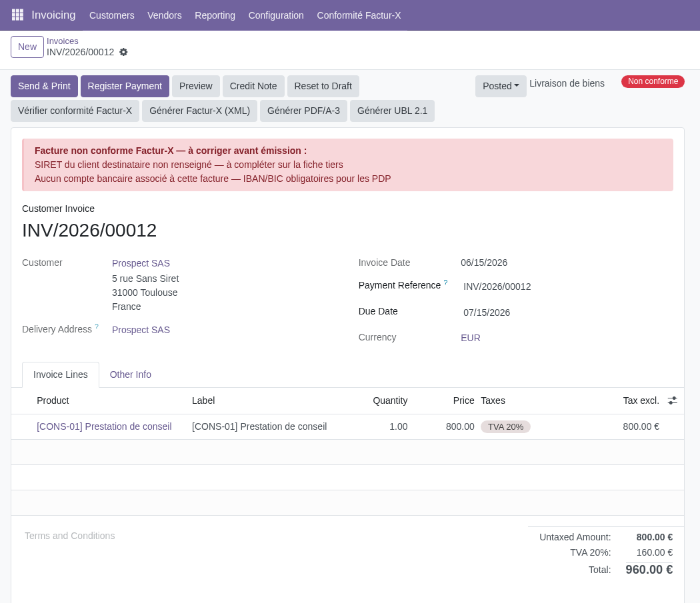
Task: Go back via Invoices breadcrumb
Action: 63,41
